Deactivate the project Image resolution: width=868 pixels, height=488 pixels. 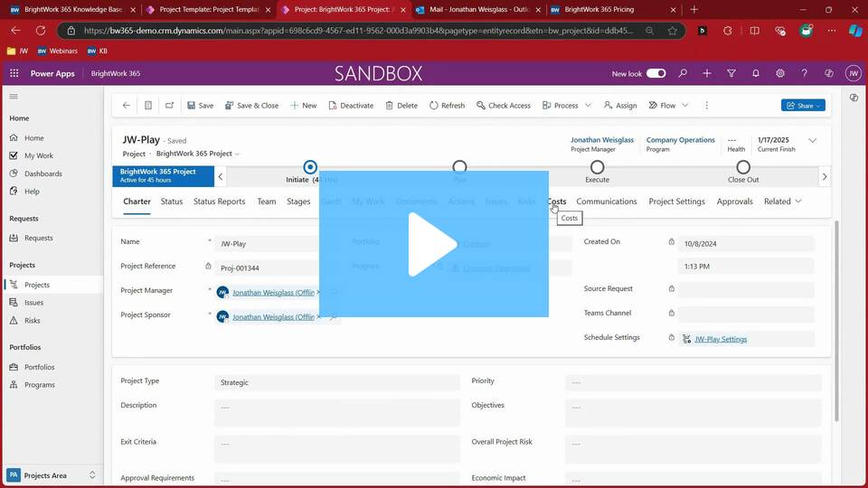351,105
